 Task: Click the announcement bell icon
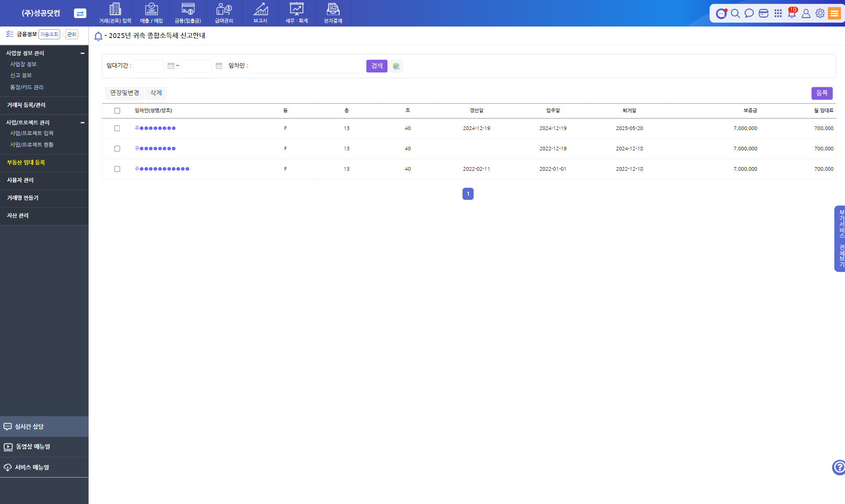(x=98, y=36)
